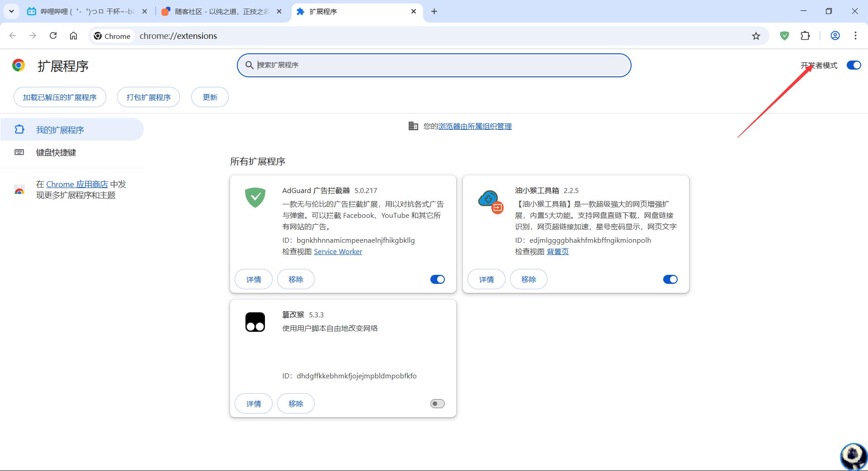Viewport: 868px width, 471px height.
Task: Click the Chrome Web Store rainbow icon
Action: click(x=19, y=190)
